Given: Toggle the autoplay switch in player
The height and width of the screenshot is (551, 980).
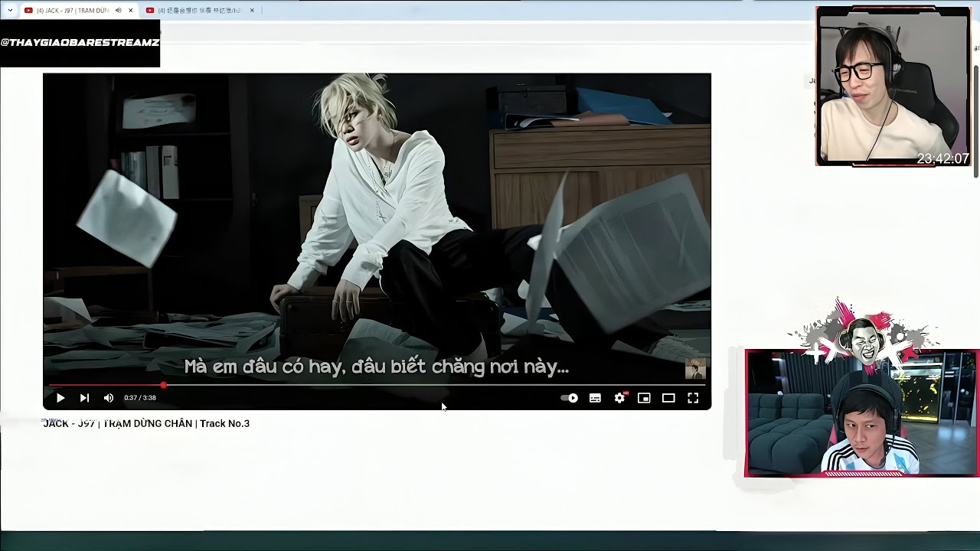Looking at the screenshot, I should coord(570,398).
